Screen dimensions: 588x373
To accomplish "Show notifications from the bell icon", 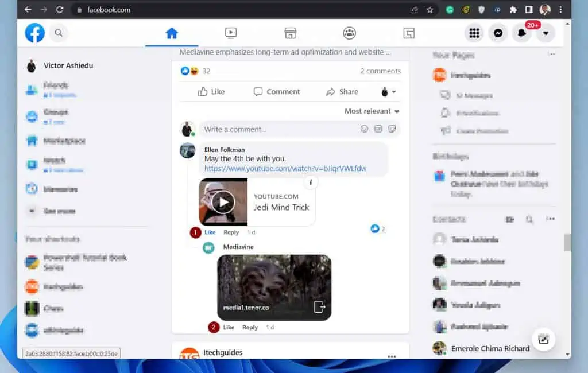I will coord(521,33).
